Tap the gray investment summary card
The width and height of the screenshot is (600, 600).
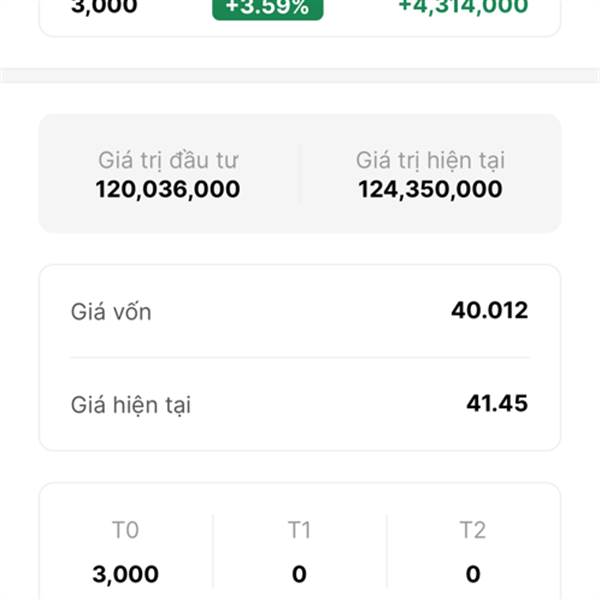tap(300, 173)
